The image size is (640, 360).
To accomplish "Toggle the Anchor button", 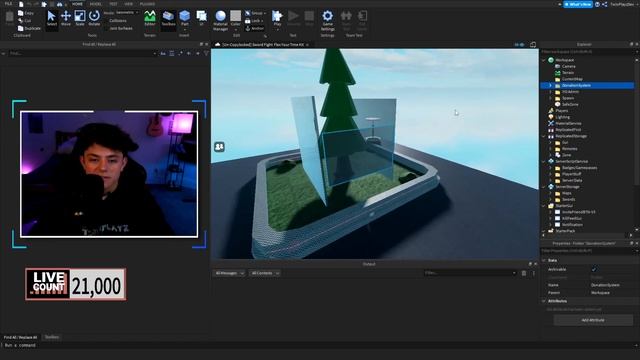I will pyautogui.click(x=255, y=28).
